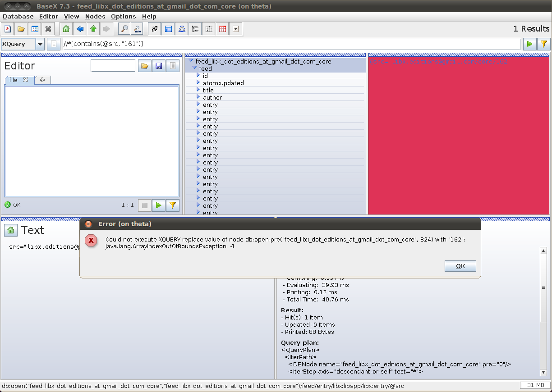This screenshot has width=552, height=392.
Task: Expand the first 'entry' tree node
Action: [x=198, y=105]
